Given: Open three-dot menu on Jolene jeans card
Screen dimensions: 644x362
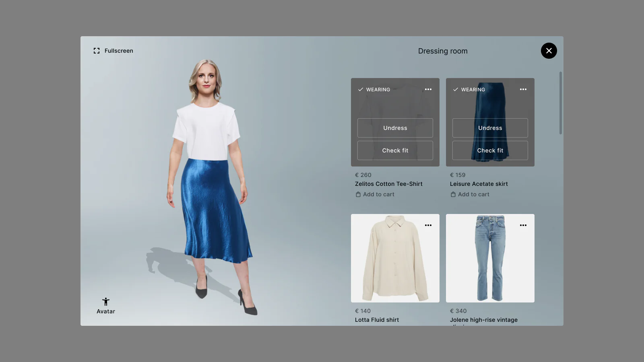Looking at the screenshot, I should coord(523,225).
